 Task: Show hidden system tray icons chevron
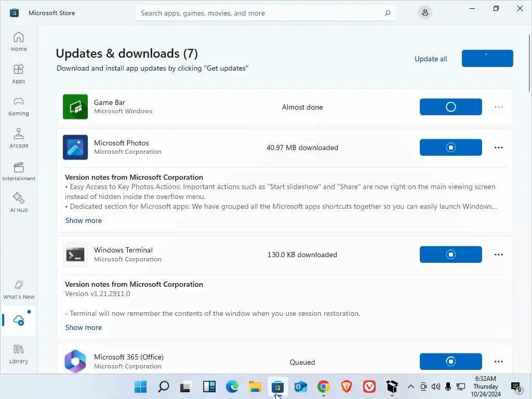click(x=410, y=387)
